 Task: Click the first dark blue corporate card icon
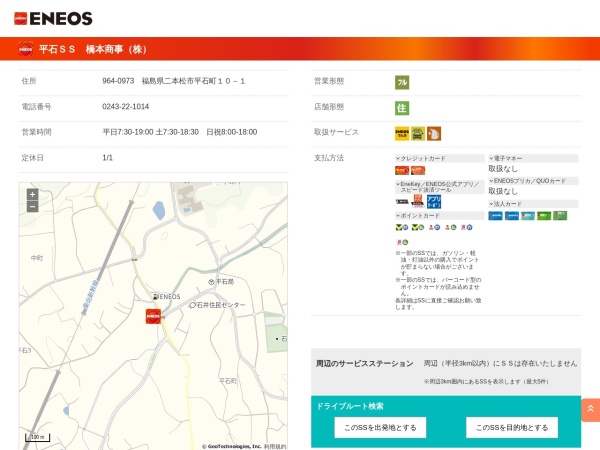496,216
